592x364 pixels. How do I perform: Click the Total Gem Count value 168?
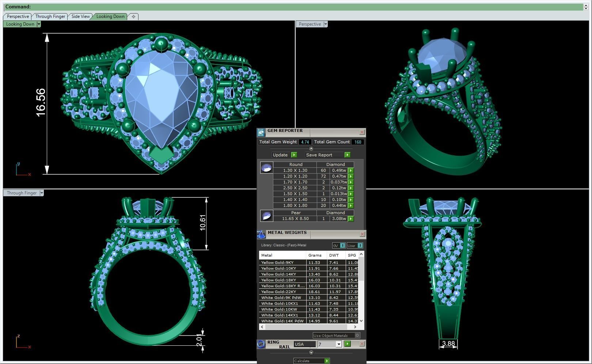(x=358, y=142)
